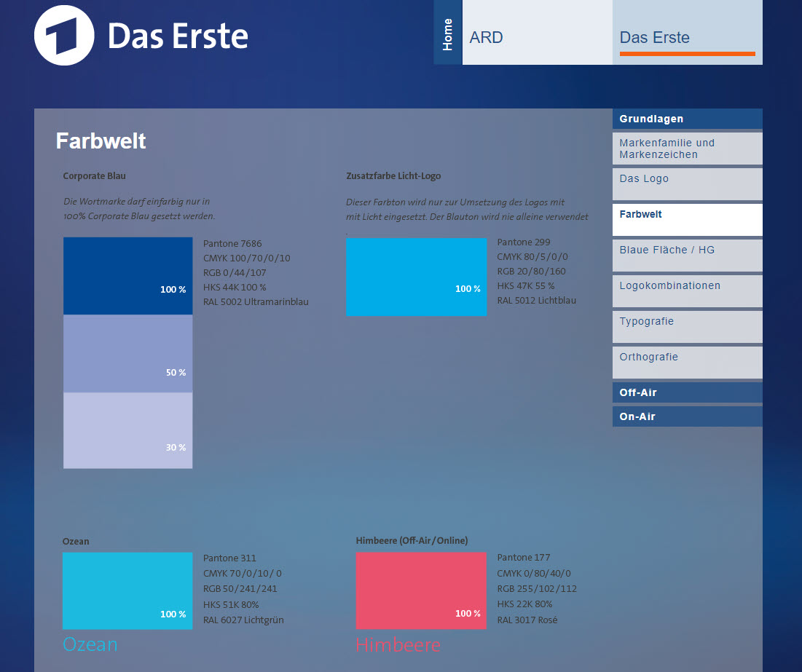Screen dimensions: 802x672
Task: Pick the 50% Corporate Blau swatch
Action: click(127, 354)
